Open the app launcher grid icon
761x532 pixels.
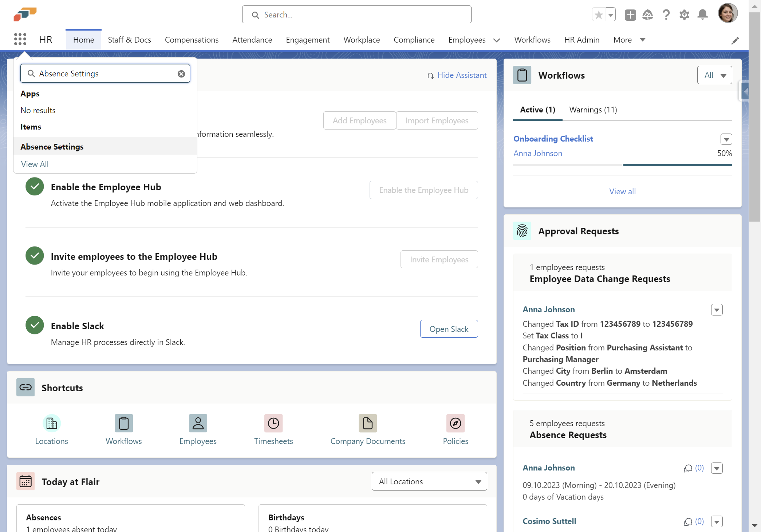pyautogui.click(x=20, y=39)
